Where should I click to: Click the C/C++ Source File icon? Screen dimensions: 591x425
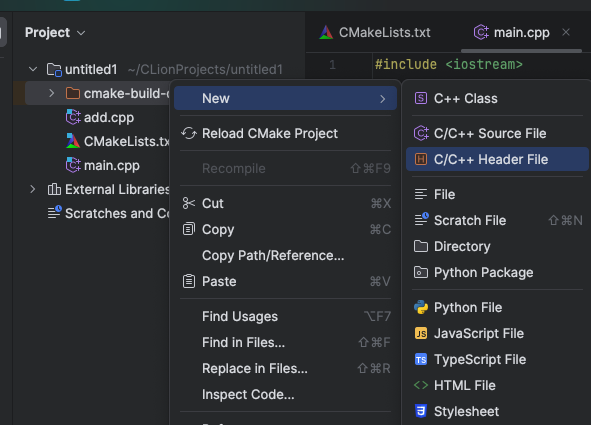421,133
